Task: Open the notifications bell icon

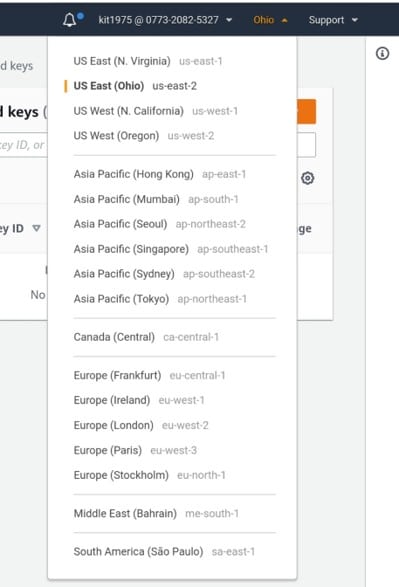Action: click(x=70, y=20)
